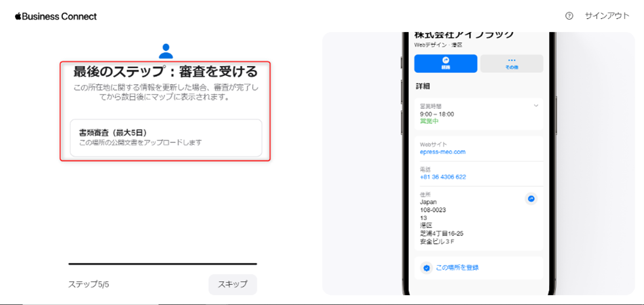This screenshot has height=305, width=644.
Task: Select the 書類審査（最大5日）option card
Action: (x=166, y=138)
